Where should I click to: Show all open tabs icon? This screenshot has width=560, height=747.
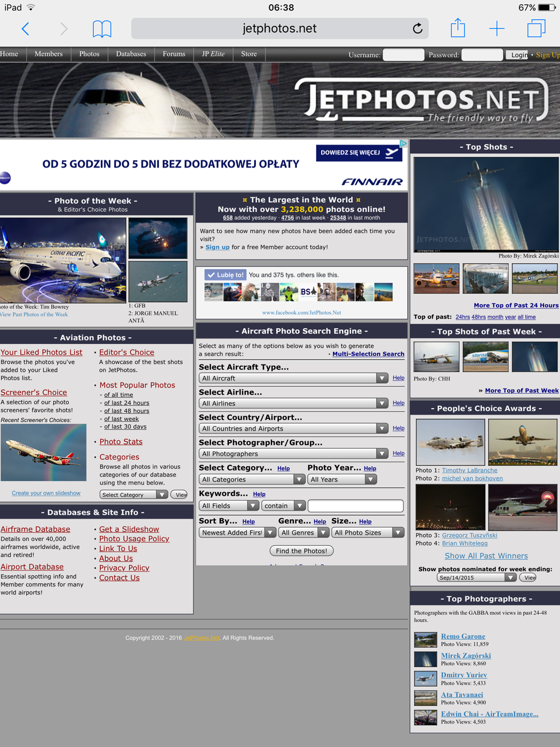(x=536, y=28)
